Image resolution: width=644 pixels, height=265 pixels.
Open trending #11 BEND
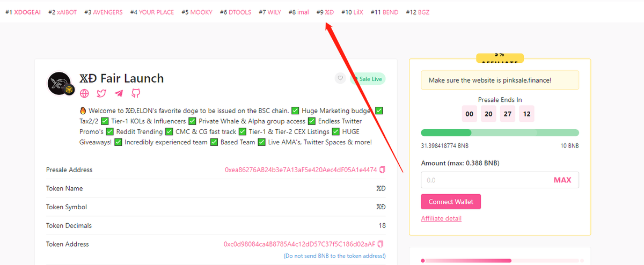click(x=385, y=12)
